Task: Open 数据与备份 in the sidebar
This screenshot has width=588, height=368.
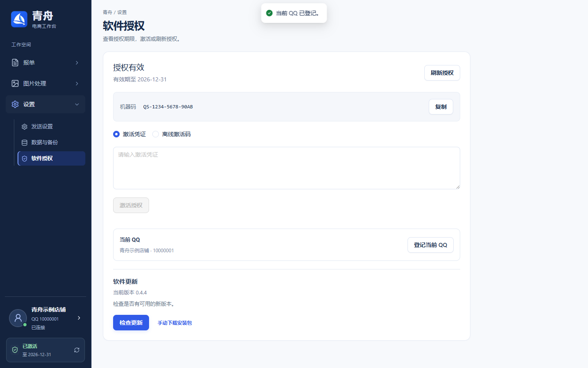Action: [51, 143]
